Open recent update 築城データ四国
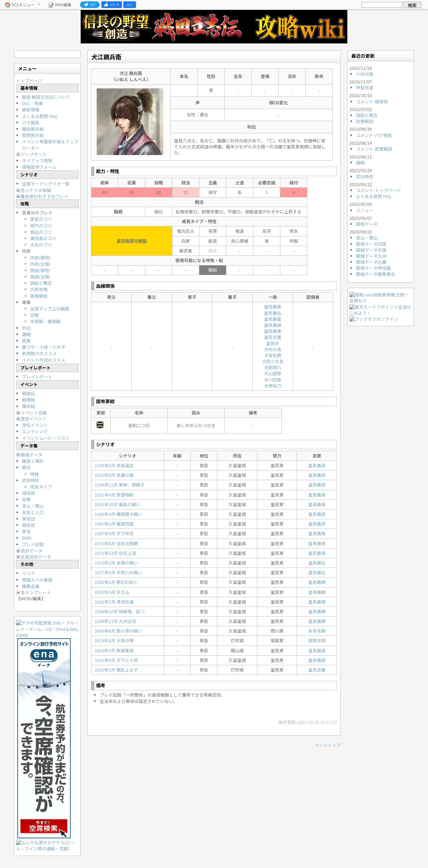The height and width of the screenshot is (868, 428). point(371,244)
